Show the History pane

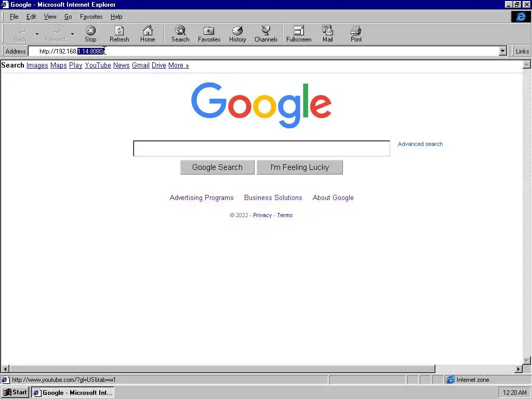(x=237, y=34)
